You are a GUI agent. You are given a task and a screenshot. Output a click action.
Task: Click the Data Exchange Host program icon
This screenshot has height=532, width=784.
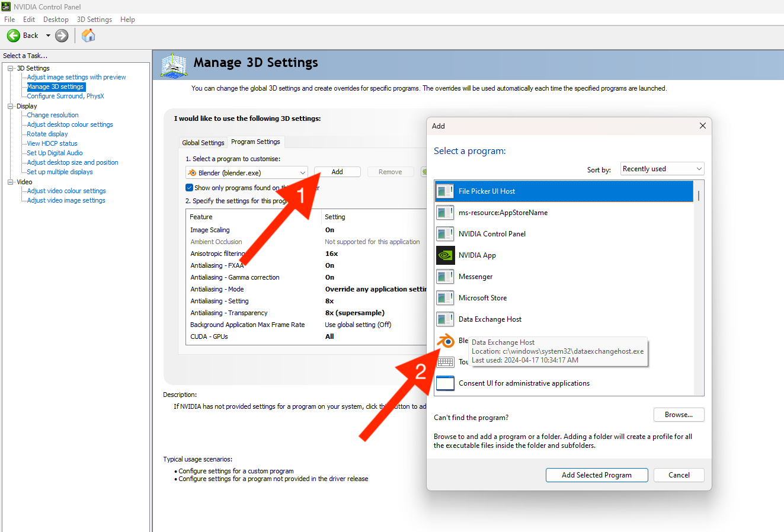point(445,319)
